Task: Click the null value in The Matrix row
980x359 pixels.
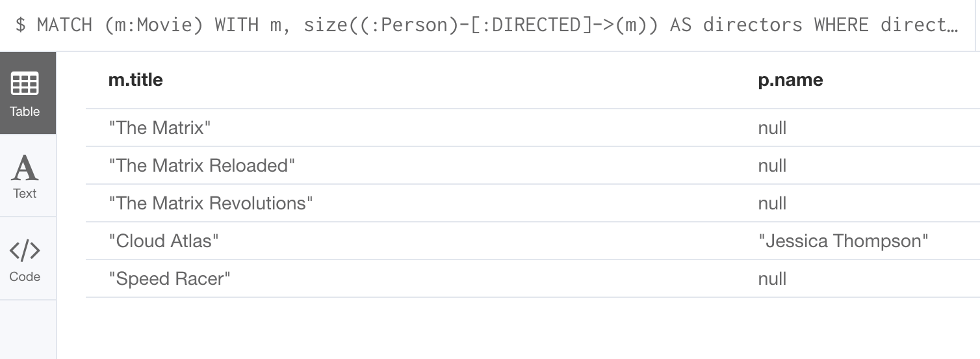Action: tap(772, 127)
